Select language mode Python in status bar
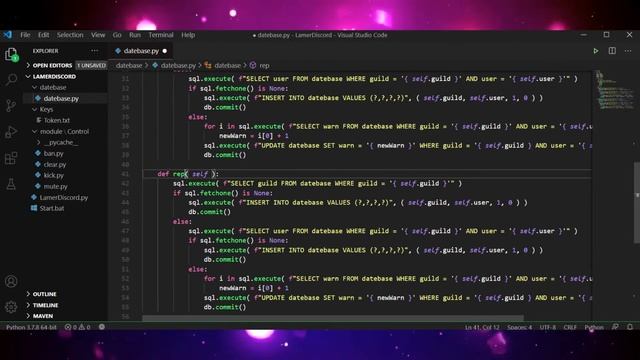Image resolution: width=640 pixels, height=360 pixels. (594, 327)
